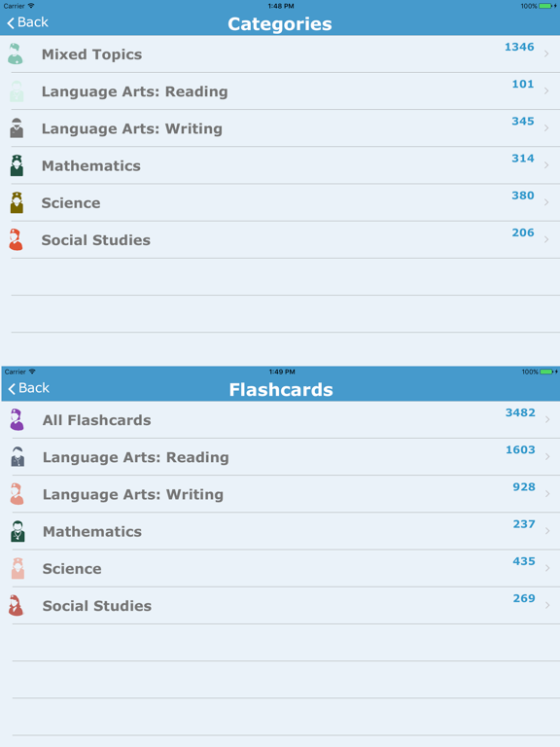Screen dimensions: 560x747
Task: Click the Mathematics icon under Categories
Action: [x=17, y=165]
